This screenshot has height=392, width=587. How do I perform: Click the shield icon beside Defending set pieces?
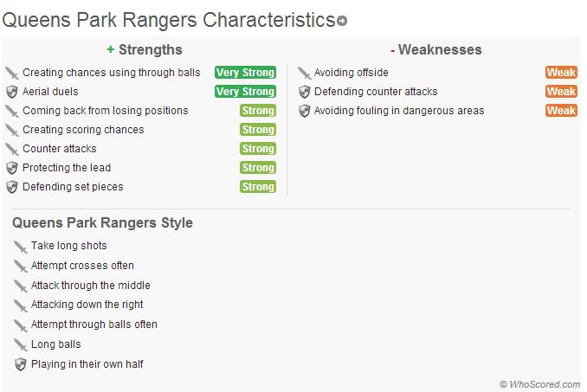click(x=12, y=187)
